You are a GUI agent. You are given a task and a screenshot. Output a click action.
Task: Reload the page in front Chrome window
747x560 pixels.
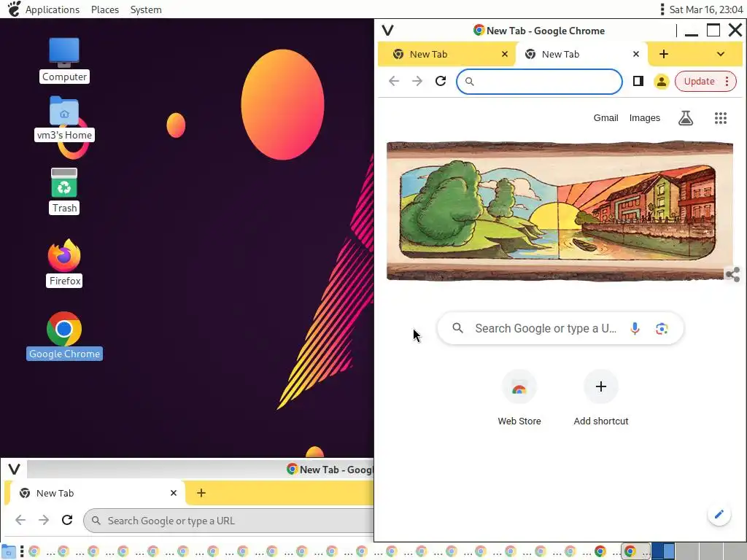click(441, 81)
